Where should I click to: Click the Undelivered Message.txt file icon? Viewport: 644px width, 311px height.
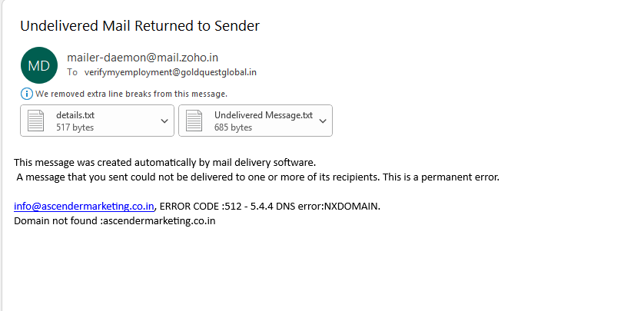click(x=194, y=121)
